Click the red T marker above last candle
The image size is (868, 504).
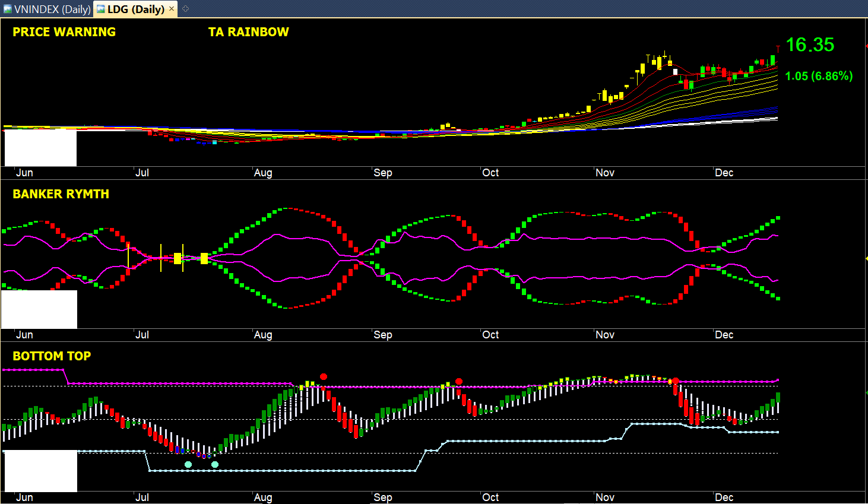click(x=778, y=49)
